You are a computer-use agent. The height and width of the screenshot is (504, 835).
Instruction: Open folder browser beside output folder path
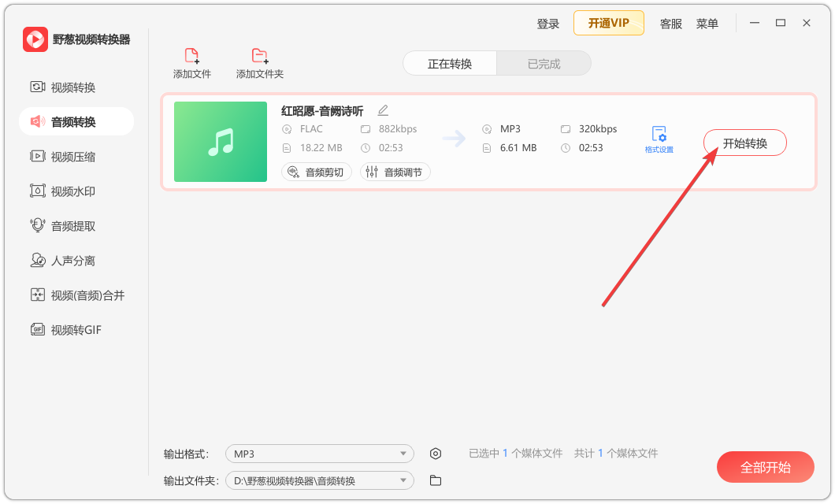click(436, 480)
